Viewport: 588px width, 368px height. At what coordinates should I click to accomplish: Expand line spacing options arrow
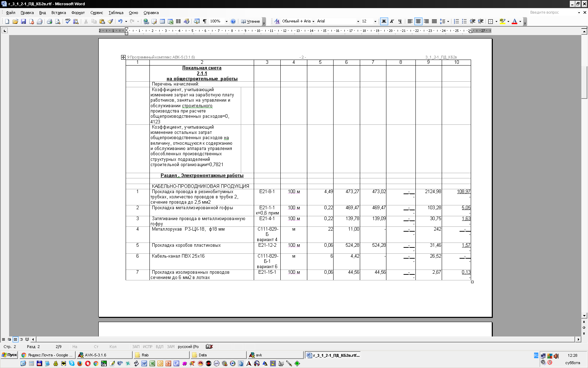coord(448,21)
